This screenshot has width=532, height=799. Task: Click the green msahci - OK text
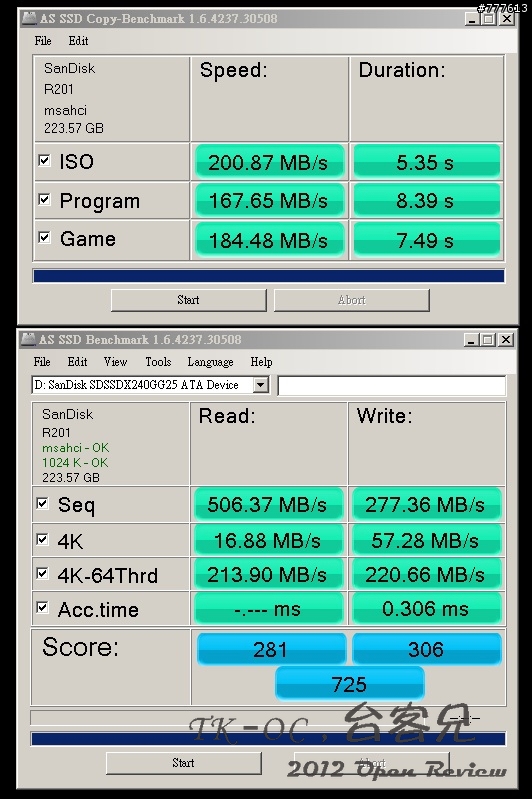[75, 447]
